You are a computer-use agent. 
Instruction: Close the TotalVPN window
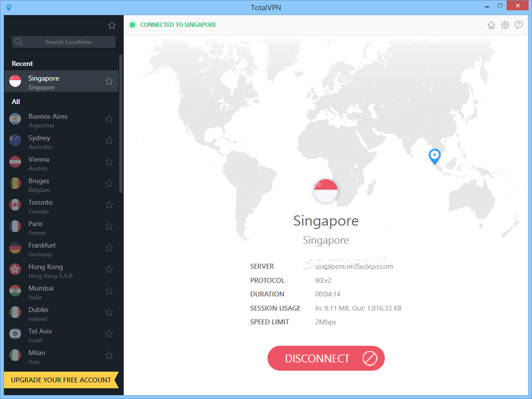[x=518, y=6]
